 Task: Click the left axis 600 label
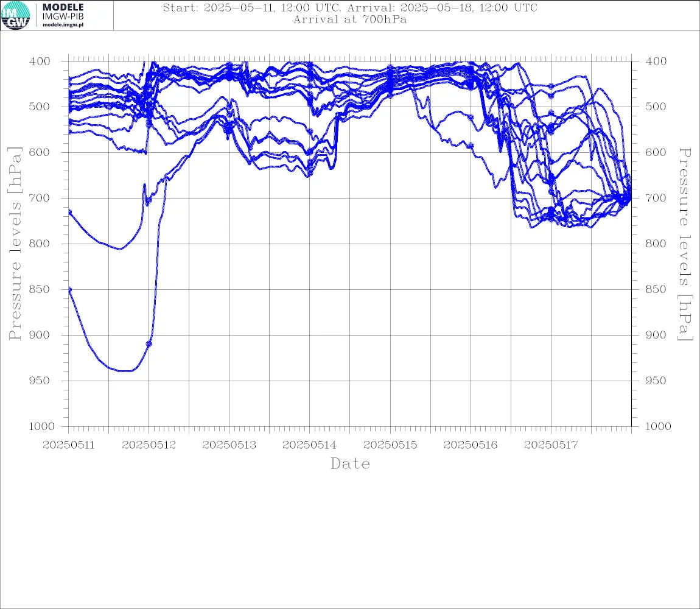coord(40,152)
